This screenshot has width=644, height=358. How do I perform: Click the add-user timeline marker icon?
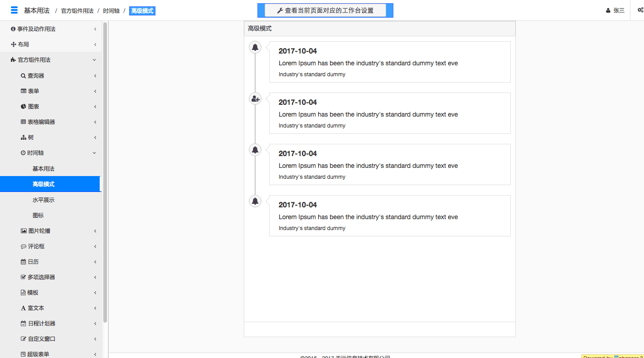coord(255,98)
